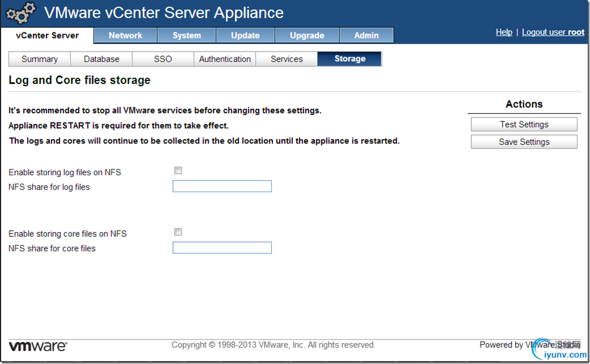Screen dimensions: 590x364
Task: Go to the Update tab
Action: pos(245,35)
